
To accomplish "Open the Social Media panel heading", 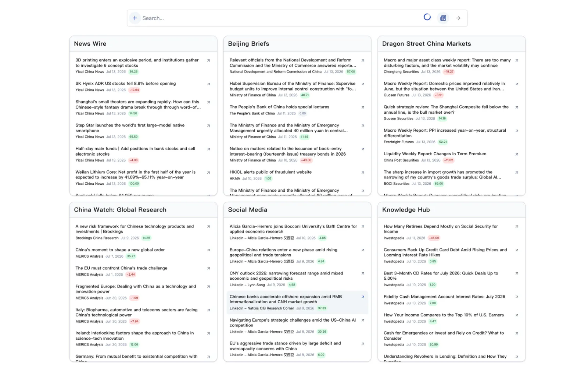I will click(248, 210).
